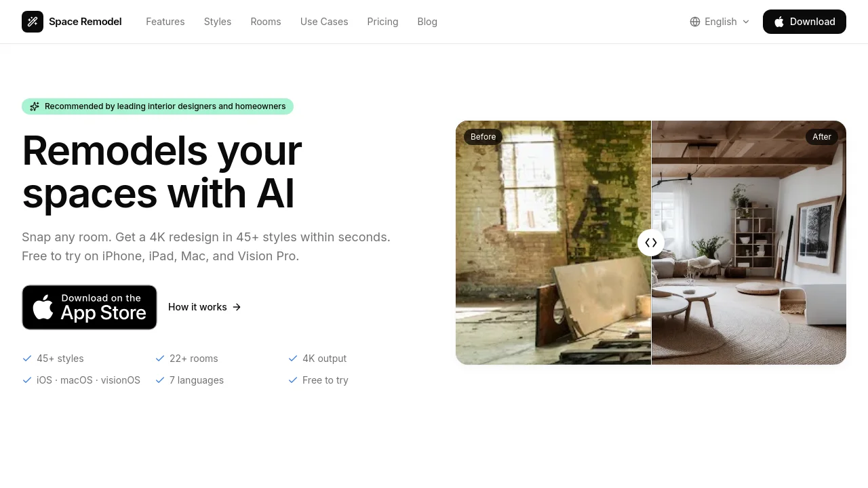
Task: Click the checkmark beside iOS · macOS · visionOS
Action: click(x=27, y=380)
